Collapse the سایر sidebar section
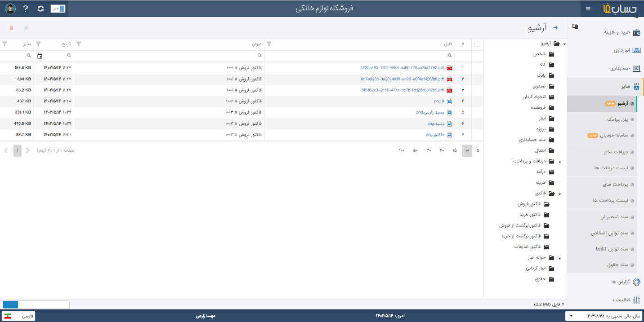Image resolution: width=644 pixels, height=322 pixels. (605, 87)
